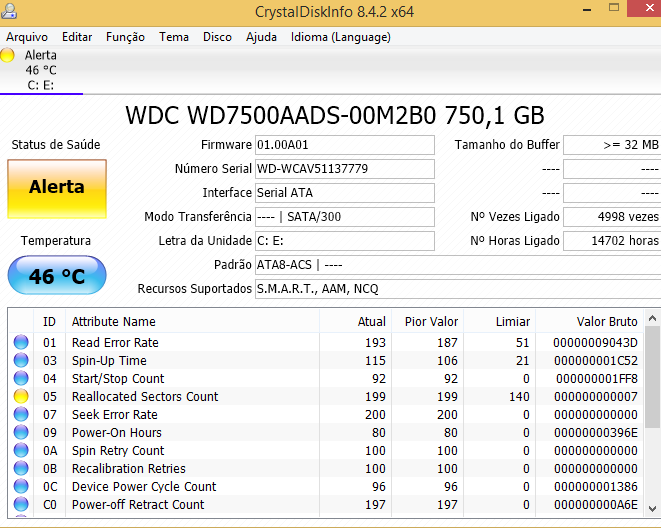The width and height of the screenshot is (661, 528).
Task: Click the Tamanho do Buffer value field
Action: (612, 145)
